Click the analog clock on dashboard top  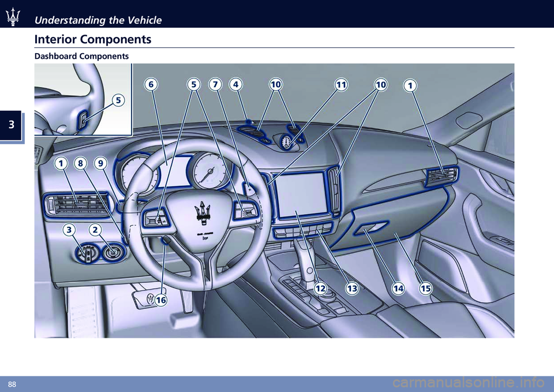(287, 142)
